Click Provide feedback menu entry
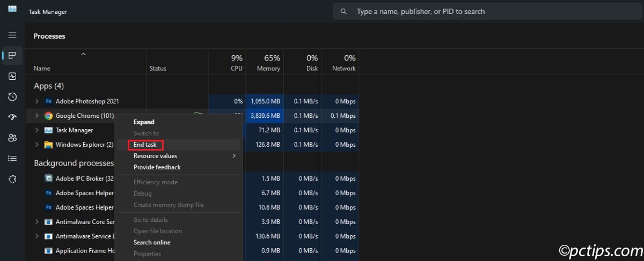The height and width of the screenshot is (261, 644). click(x=157, y=167)
